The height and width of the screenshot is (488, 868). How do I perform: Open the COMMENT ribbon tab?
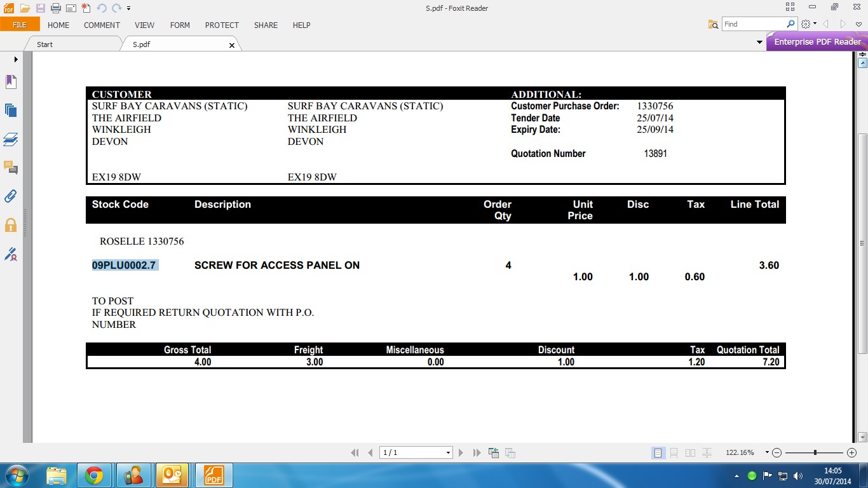[x=102, y=25]
